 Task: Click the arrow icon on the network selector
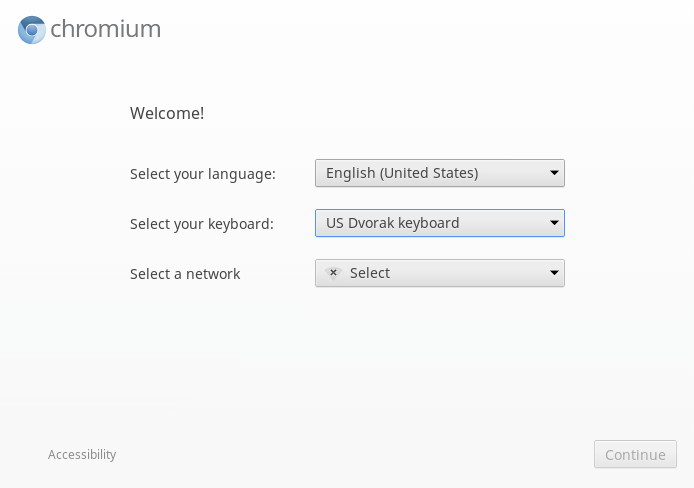point(554,273)
